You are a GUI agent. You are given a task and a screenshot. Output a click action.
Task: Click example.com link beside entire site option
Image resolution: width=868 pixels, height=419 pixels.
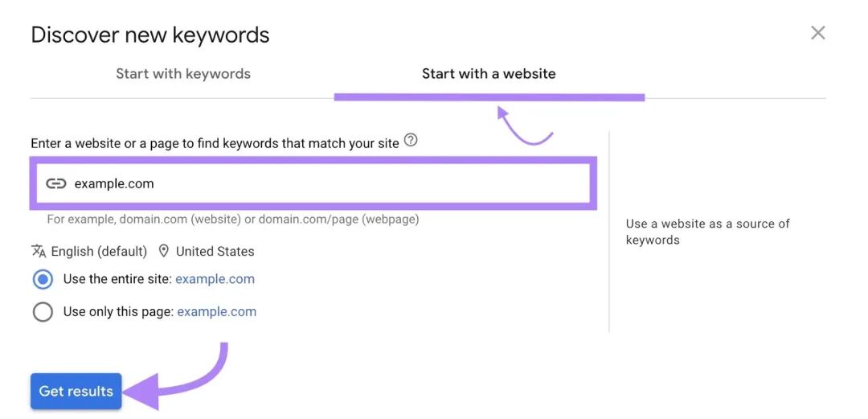coord(215,279)
